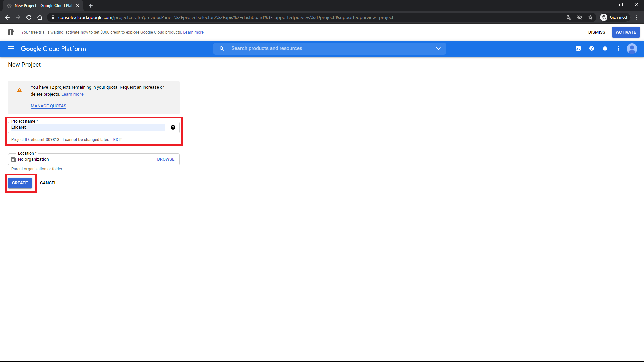644x362 pixels.
Task: Click EDIT next to Project ID
Action: (x=118, y=140)
